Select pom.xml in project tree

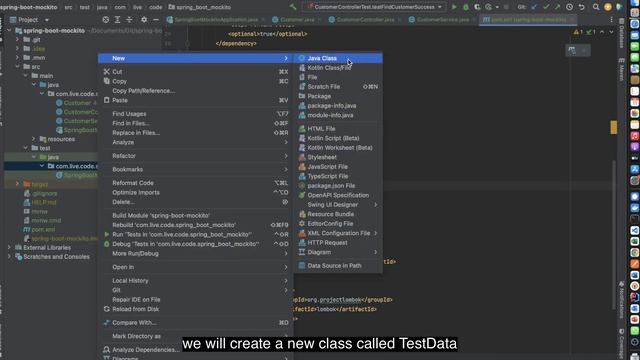pos(43,229)
